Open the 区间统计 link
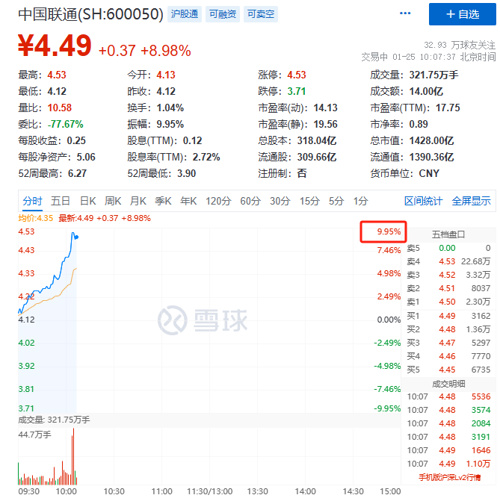The width and height of the screenshot is (500, 501). [423, 201]
